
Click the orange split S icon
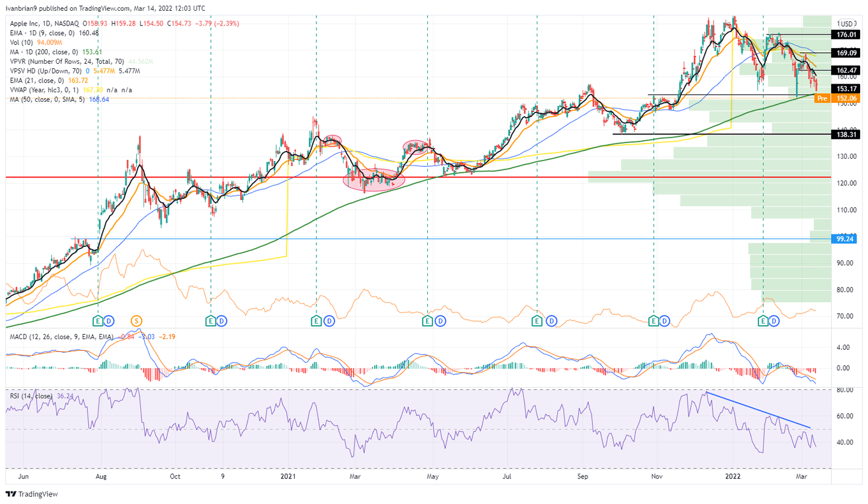click(x=136, y=321)
